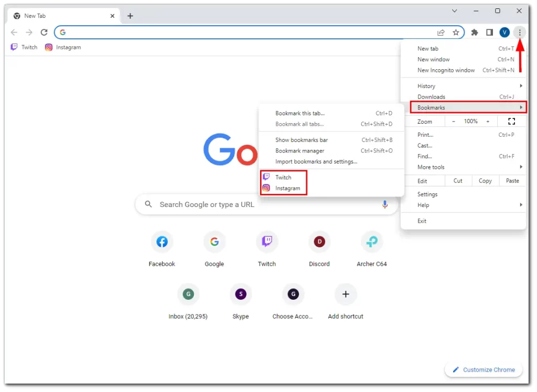Expand the History submenu
The height and width of the screenshot is (392, 537).
(464, 86)
